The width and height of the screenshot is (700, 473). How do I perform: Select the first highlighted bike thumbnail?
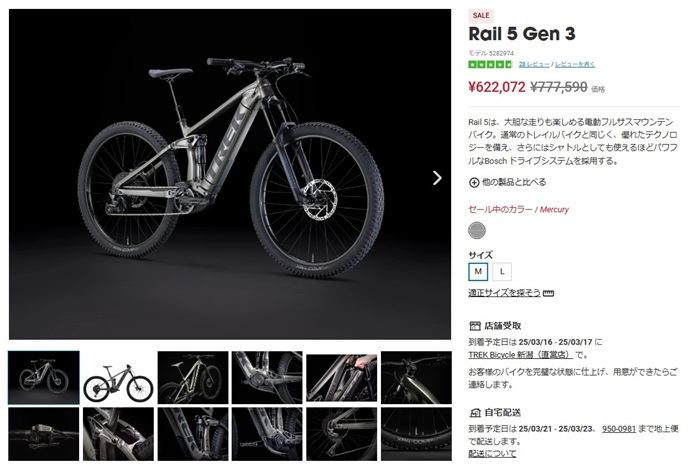(x=44, y=378)
